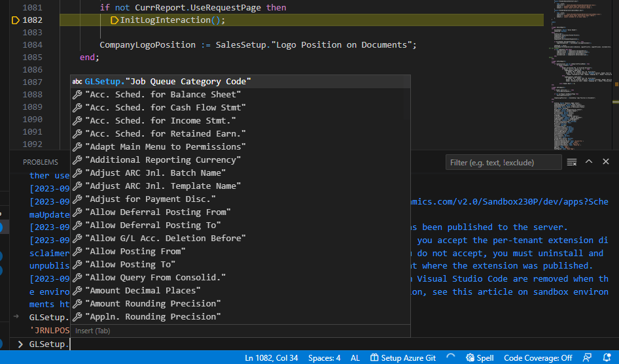The image size is (619, 364).
Task: Click the feedback/accounts icon in the status bar
Action: coord(587,357)
